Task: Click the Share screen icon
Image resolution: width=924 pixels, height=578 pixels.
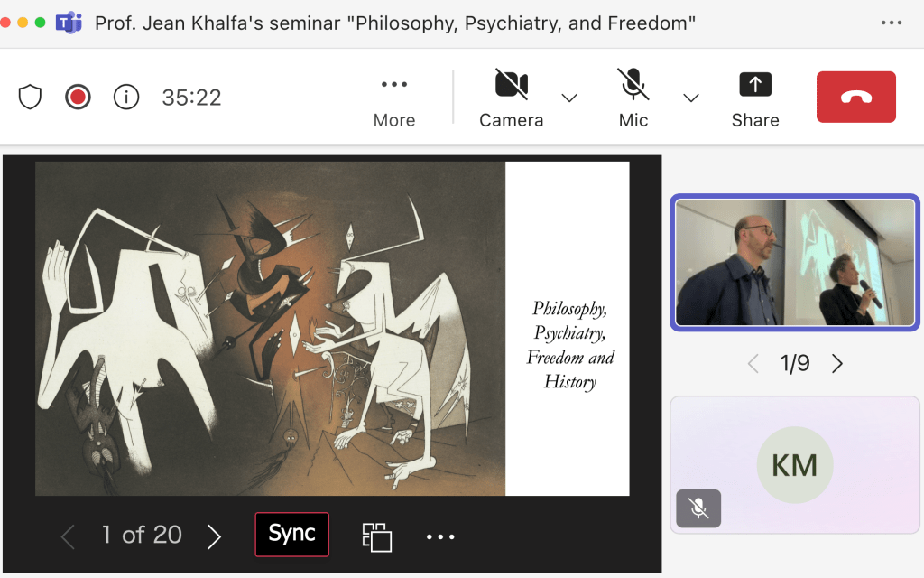Action: (755, 97)
